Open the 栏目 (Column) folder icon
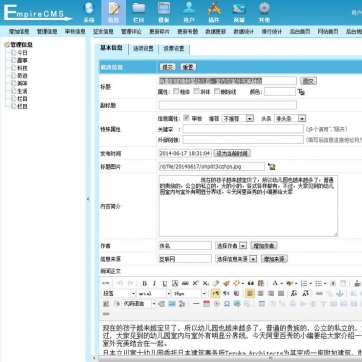This screenshot has width=362, height=362. tap(139, 12)
